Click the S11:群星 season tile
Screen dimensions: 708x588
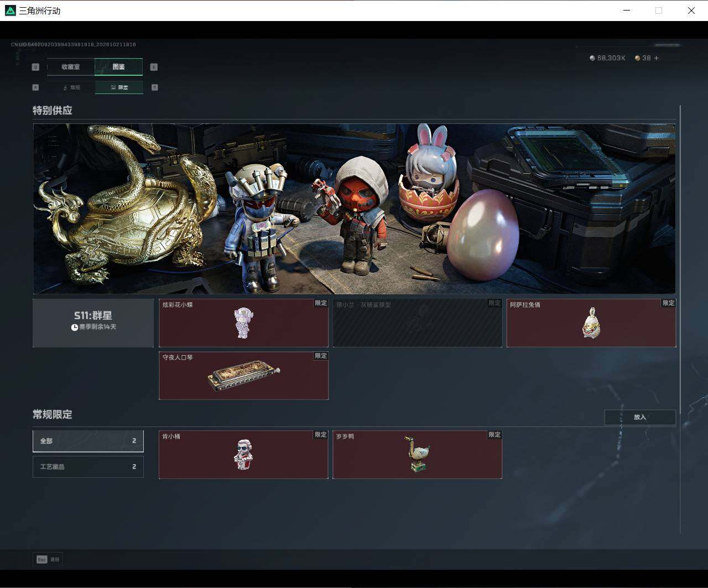(x=93, y=323)
